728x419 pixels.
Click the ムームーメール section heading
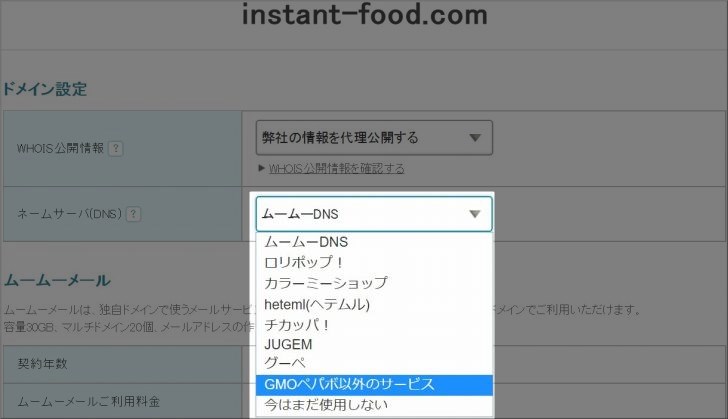pyautogui.click(x=57, y=280)
